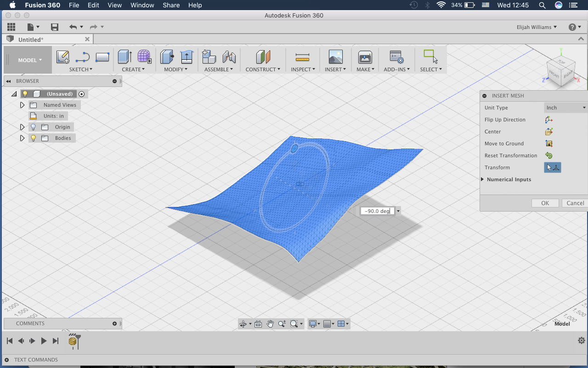Select the Orbit tool in navigation bar

[x=243, y=323]
